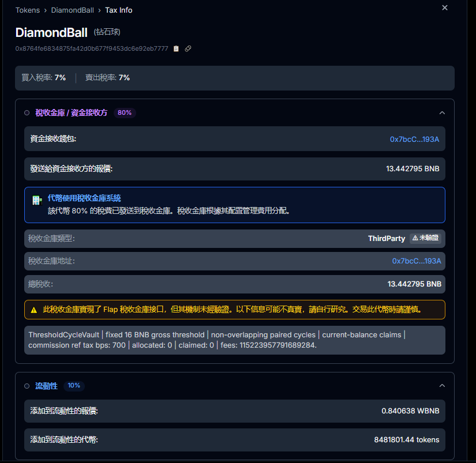This screenshot has width=476, height=463.
Task: Select Tax Info breadcrumb
Action: tap(118, 10)
